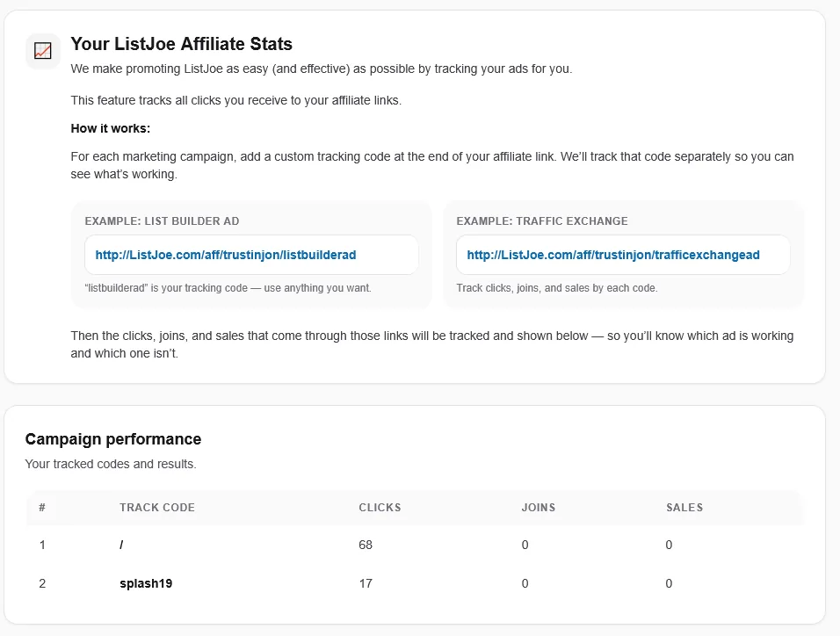The width and height of the screenshot is (840, 636).
Task: Click the TRACK CODE column header
Action: [x=157, y=508]
